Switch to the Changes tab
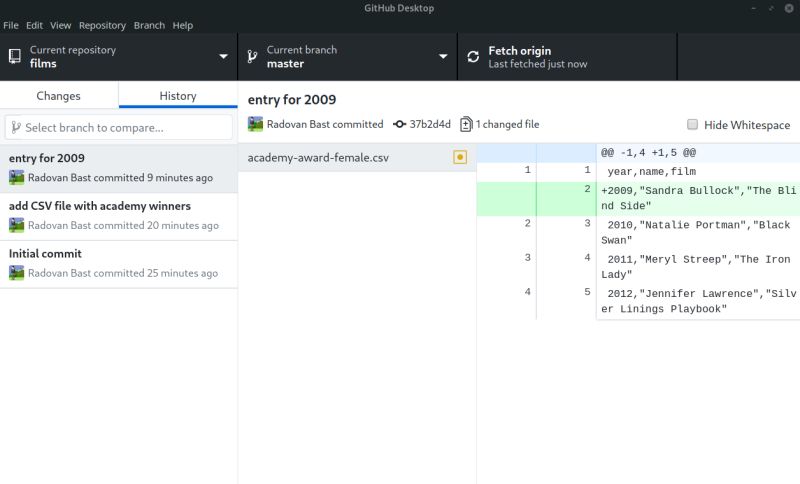The width and height of the screenshot is (800, 484). [x=59, y=95]
